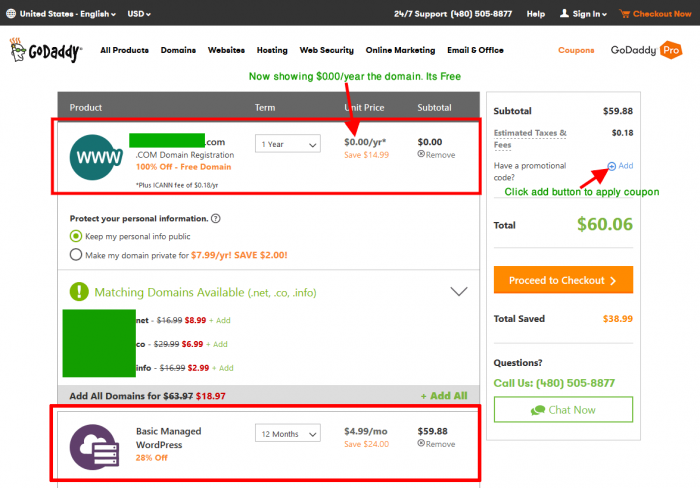The height and width of the screenshot is (488, 700).
Task: Click the GoDaddy Pro badge
Action: pyautogui.click(x=646, y=50)
